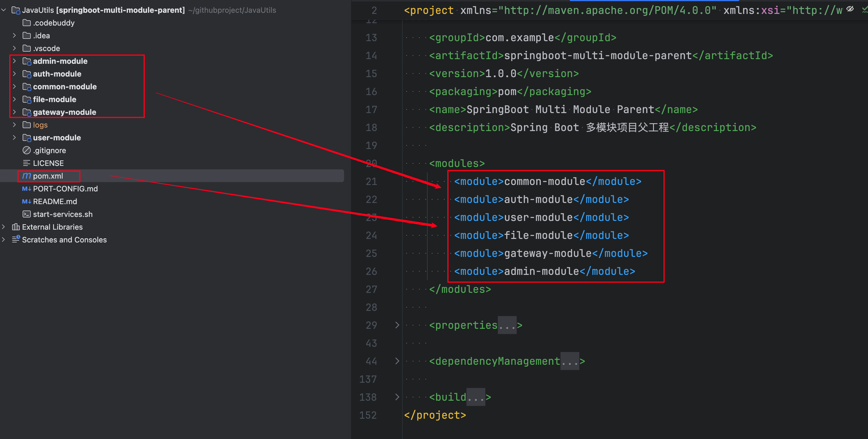This screenshot has width=868, height=439.
Task: Unfold the build section fold arrow
Action: (x=397, y=397)
